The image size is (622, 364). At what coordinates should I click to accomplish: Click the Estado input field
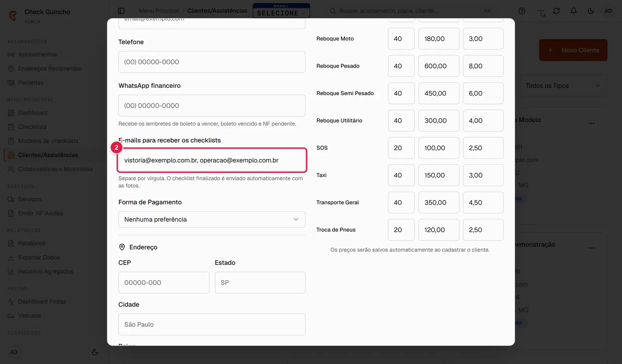tap(260, 282)
